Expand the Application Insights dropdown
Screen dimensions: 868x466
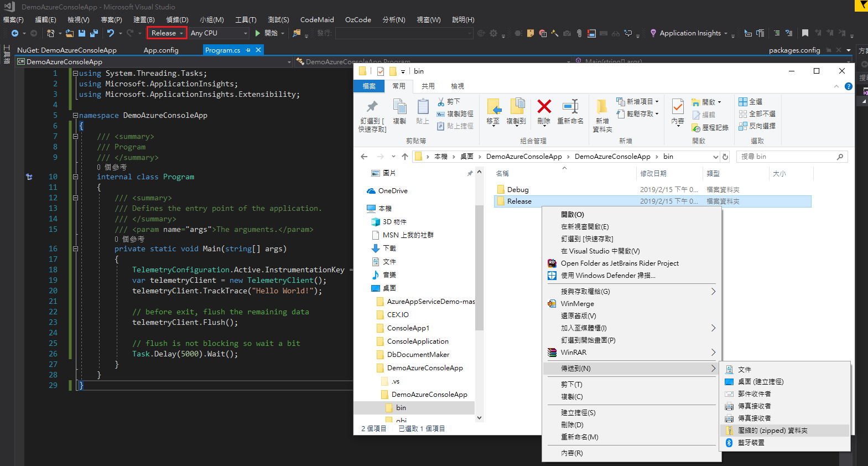(x=725, y=33)
